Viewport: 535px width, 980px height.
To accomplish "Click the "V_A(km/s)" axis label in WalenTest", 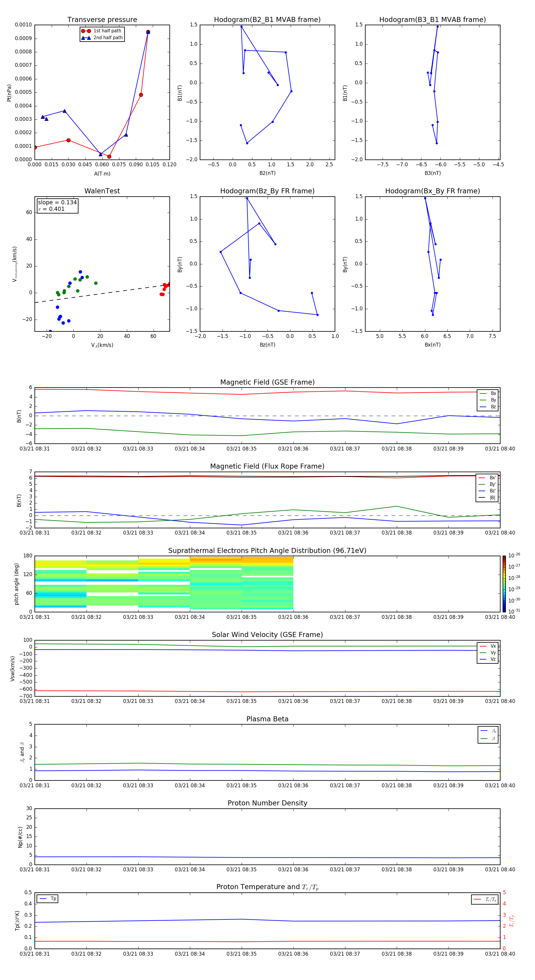I will [102, 345].
